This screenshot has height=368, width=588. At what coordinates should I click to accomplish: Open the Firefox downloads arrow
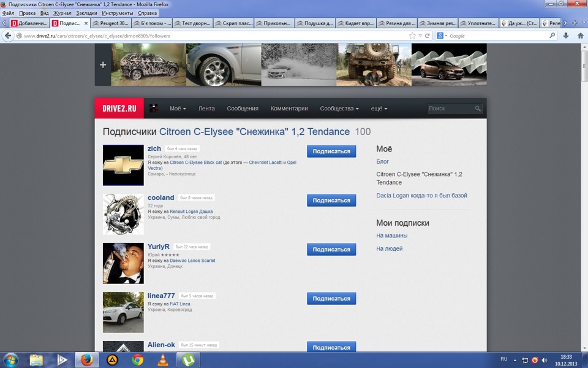click(x=566, y=36)
